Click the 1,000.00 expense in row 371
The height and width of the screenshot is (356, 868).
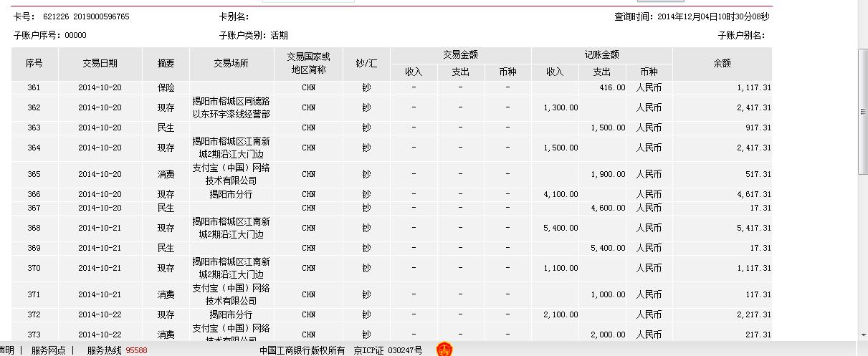pyautogui.click(x=608, y=294)
